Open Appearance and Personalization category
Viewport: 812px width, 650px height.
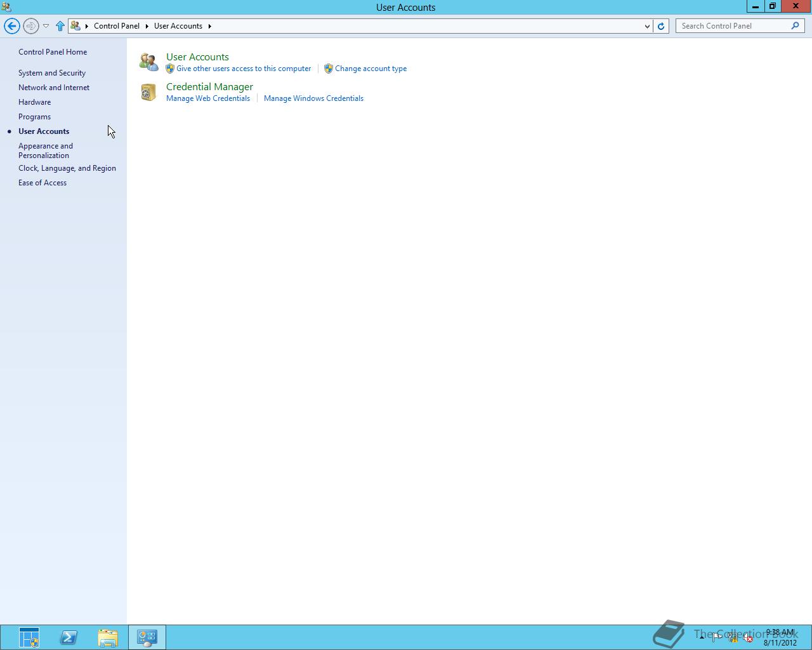(46, 150)
